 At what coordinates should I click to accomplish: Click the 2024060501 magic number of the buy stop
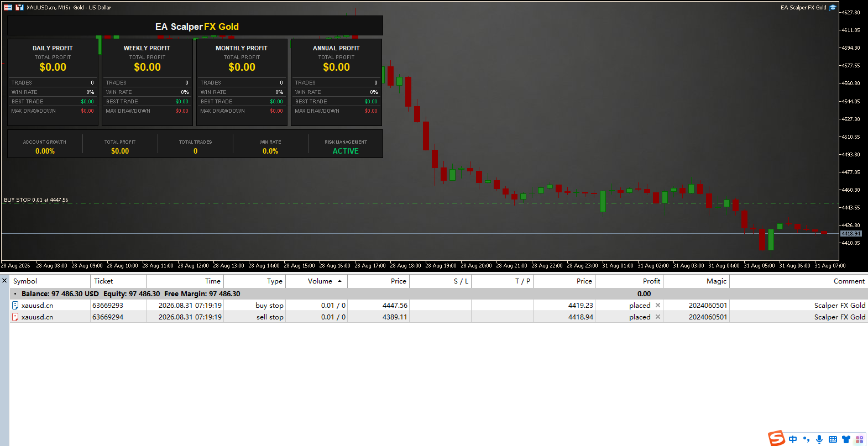click(708, 305)
